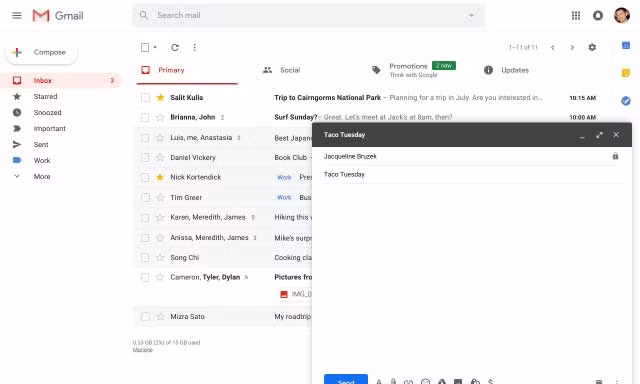640x384 pixels.
Task: Expand search options dropdown arrow
Action: 471,16
